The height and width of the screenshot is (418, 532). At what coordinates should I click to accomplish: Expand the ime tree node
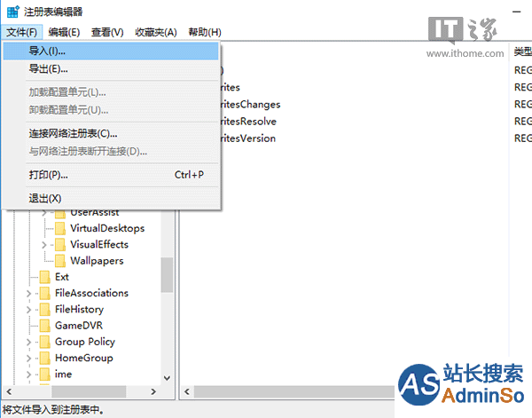28,375
